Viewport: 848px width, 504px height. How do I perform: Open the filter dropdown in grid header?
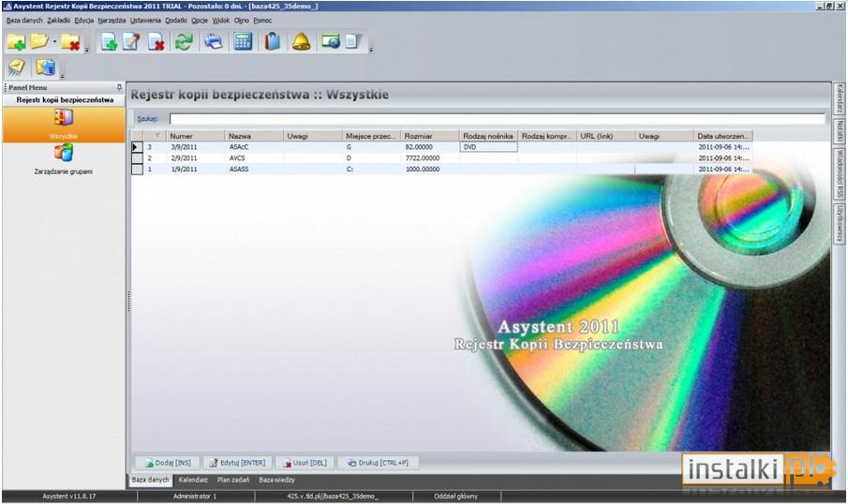[157, 136]
